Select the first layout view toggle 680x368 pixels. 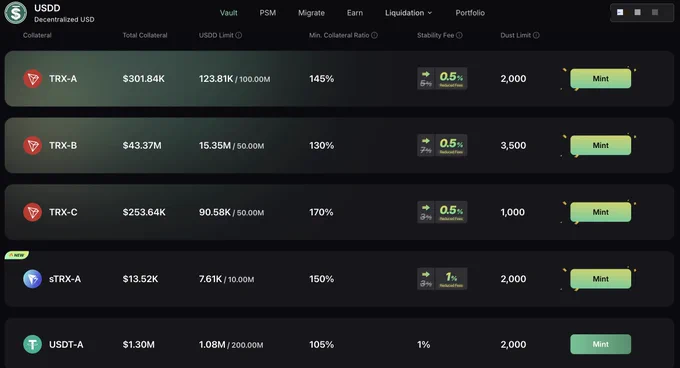(620, 12)
